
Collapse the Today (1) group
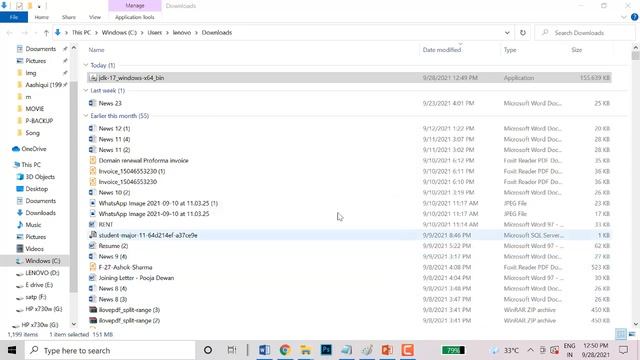click(x=86, y=65)
